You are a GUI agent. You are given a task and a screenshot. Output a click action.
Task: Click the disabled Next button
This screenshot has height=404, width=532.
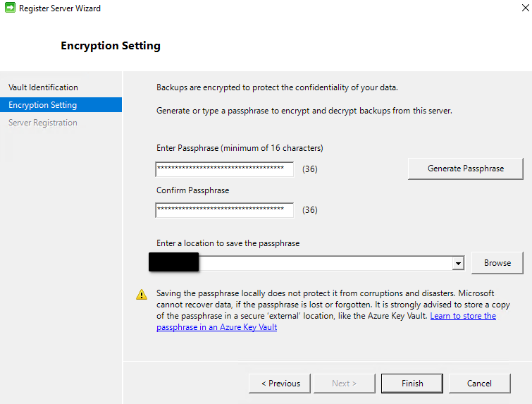click(345, 384)
